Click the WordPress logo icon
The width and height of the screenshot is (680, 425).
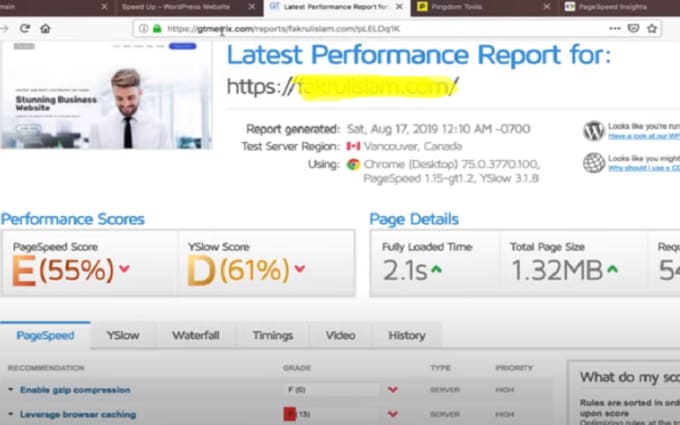594,131
